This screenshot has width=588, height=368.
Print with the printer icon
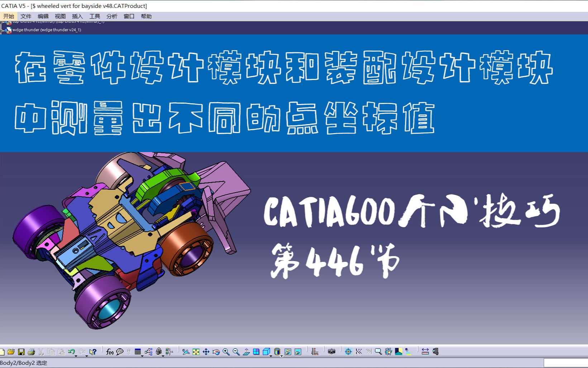tap(31, 352)
